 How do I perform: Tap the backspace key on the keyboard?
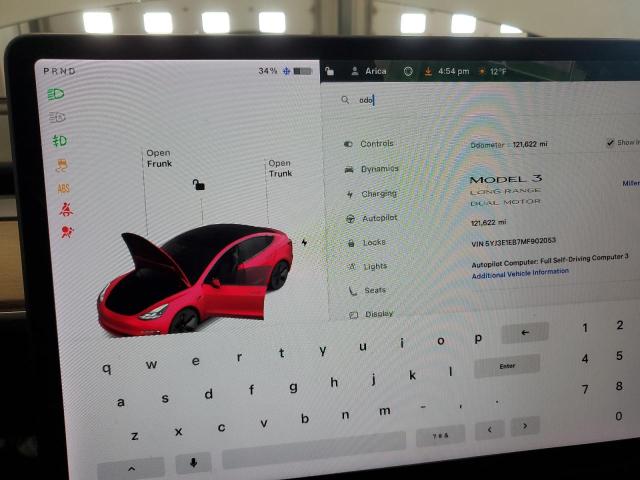pyautogui.click(x=525, y=333)
